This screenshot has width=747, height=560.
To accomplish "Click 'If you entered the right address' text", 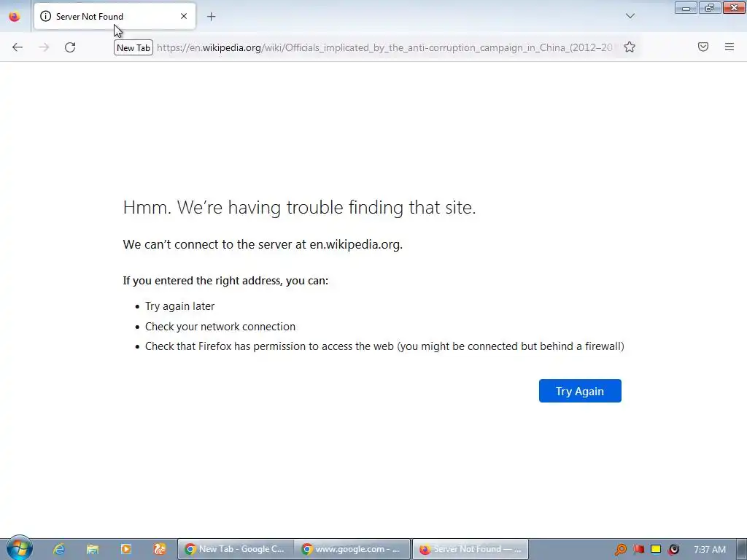I will (x=225, y=281).
